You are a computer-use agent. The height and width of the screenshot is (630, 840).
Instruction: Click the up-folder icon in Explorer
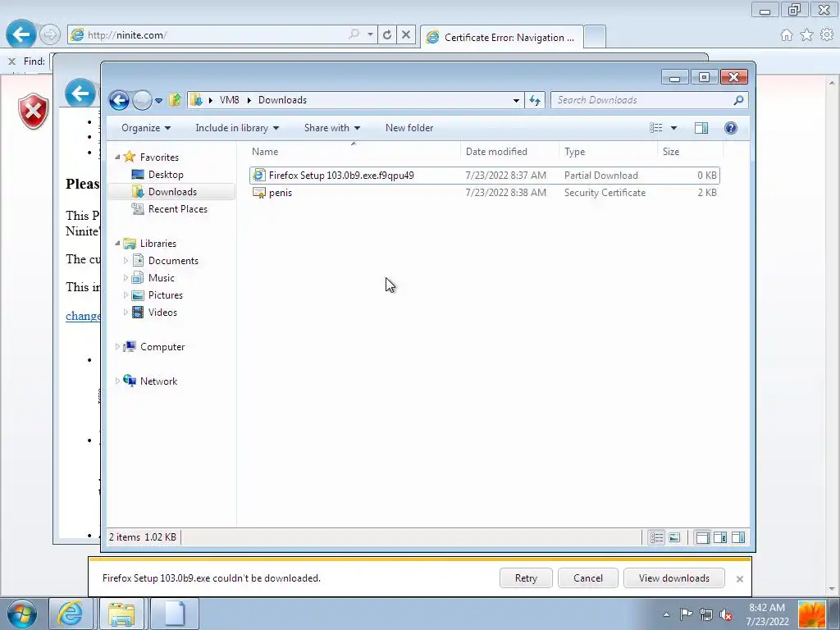tap(175, 99)
